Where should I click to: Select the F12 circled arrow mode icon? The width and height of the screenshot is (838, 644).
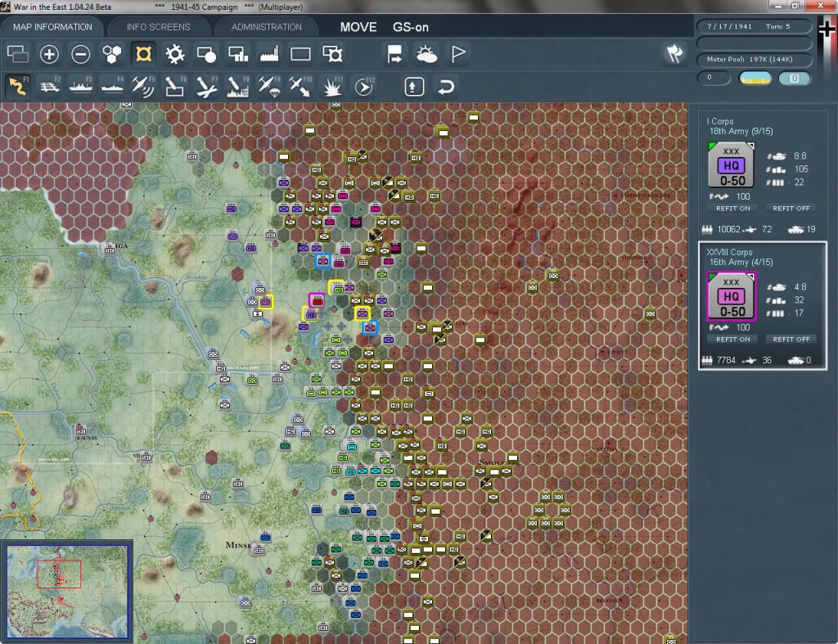pos(364,87)
